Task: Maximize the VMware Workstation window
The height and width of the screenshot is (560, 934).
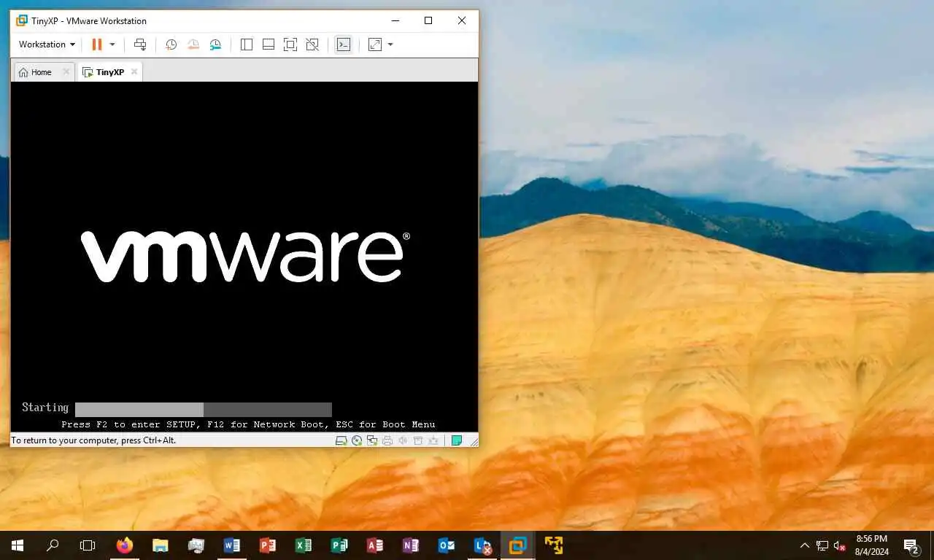Action: tap(428, 20)
